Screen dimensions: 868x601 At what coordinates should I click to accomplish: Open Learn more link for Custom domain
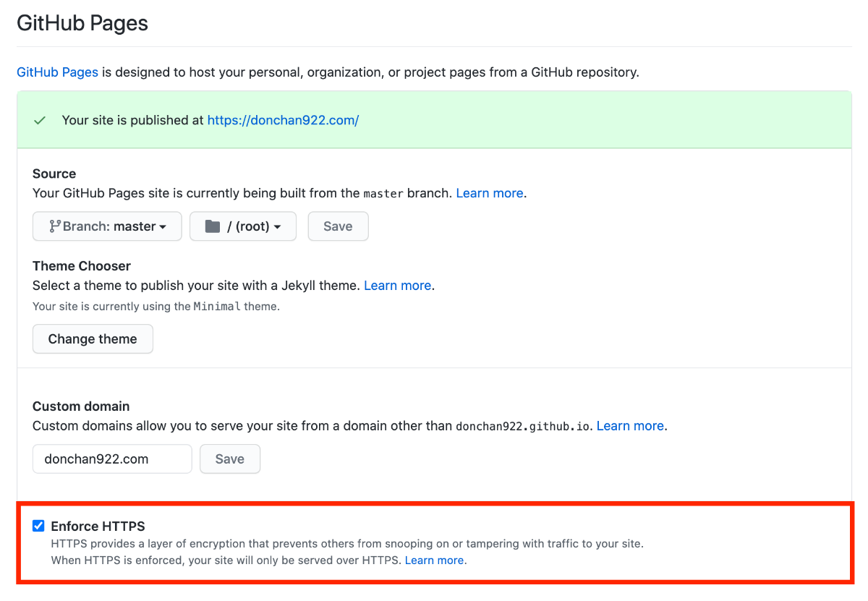(629, 426)
